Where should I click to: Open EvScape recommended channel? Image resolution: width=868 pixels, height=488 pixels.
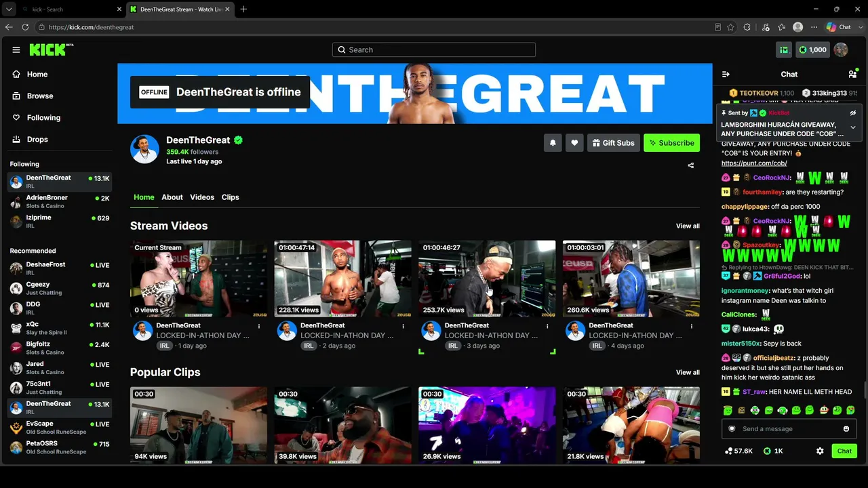point(59,428)
